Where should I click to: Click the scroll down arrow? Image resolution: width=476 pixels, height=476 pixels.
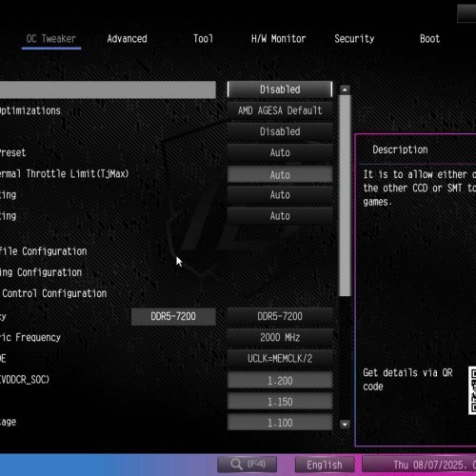coord(345,425)
